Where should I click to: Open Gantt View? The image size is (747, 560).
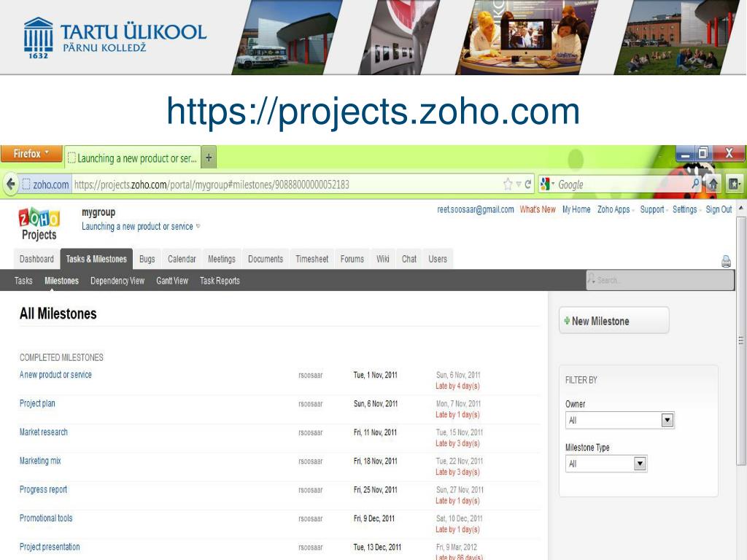click(172, 281)
